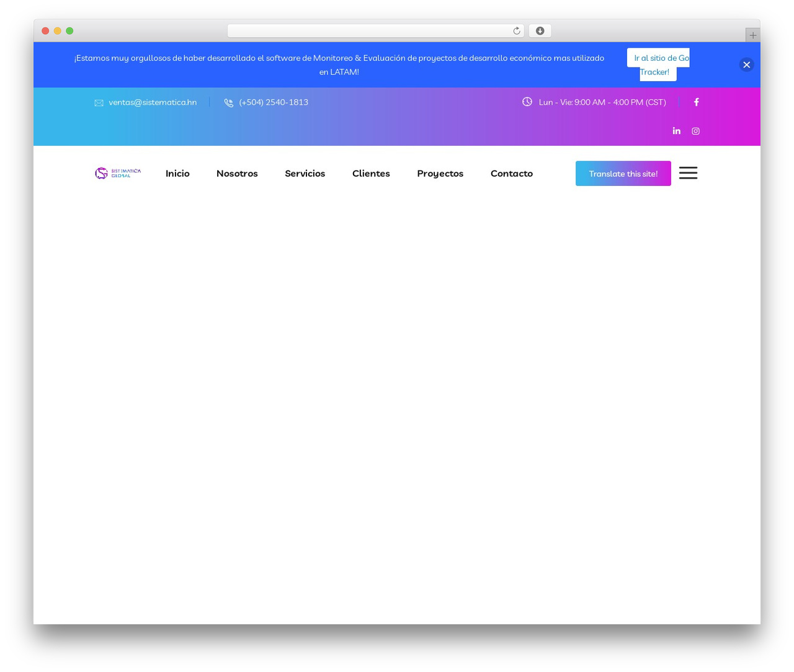Click the clock hours icon
This screenshot has width=794, height=672.
pos(527,102)
